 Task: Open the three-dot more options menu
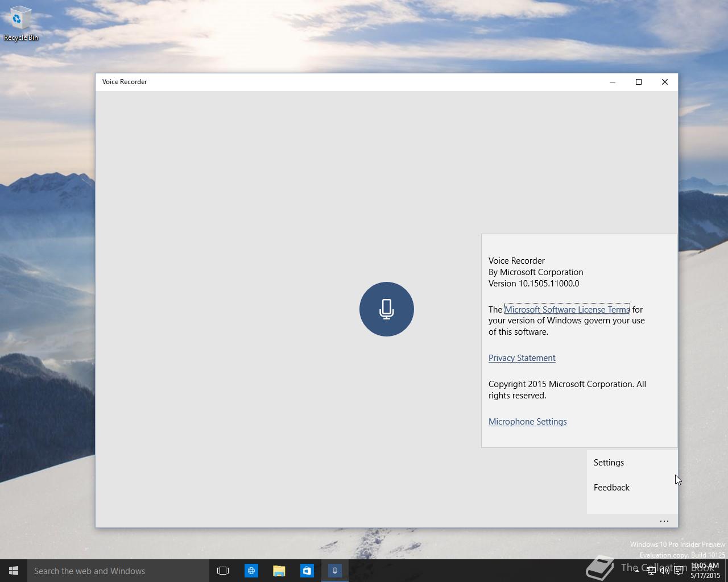[x=664, y=521]
